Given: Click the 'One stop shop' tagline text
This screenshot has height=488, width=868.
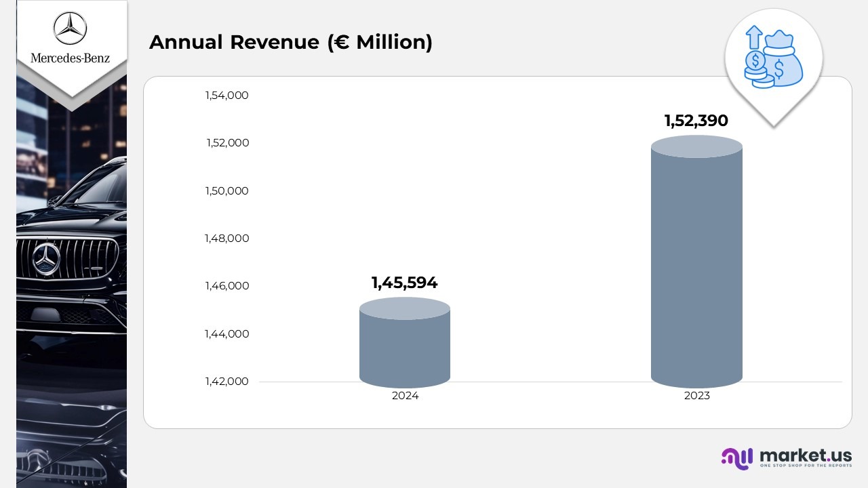Looking at the screenshot, I should 806,466.
